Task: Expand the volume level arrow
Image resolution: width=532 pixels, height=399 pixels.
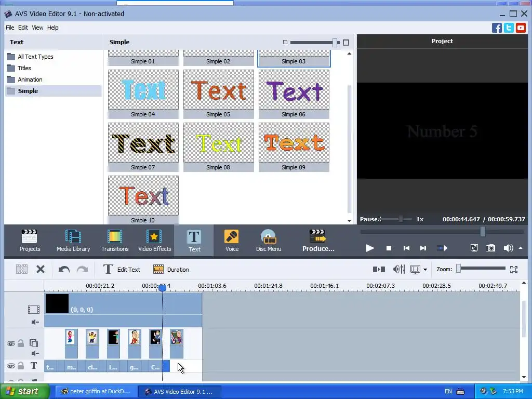Action: (521, 248)
